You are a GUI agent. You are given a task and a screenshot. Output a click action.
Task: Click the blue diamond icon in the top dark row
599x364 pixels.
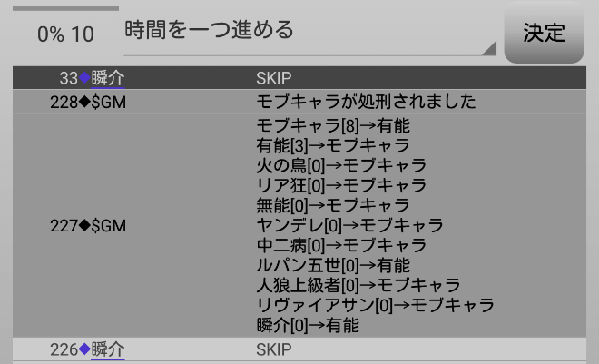pos(84,78)
